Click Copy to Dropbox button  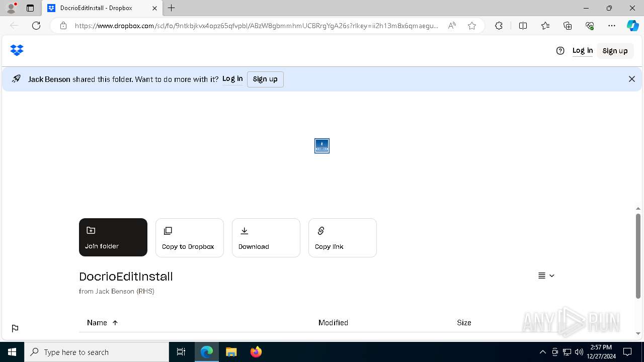pyautogui.click(x=190, y=237)
